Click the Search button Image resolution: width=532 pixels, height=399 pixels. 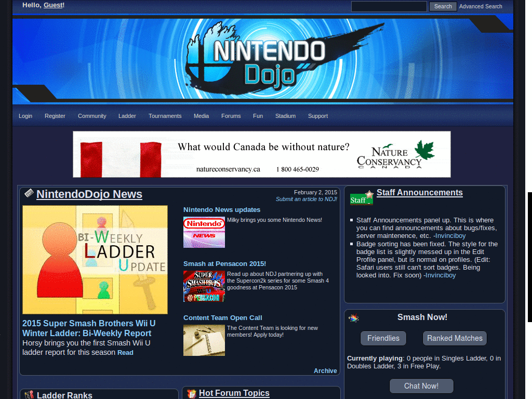tap(443, 6)
